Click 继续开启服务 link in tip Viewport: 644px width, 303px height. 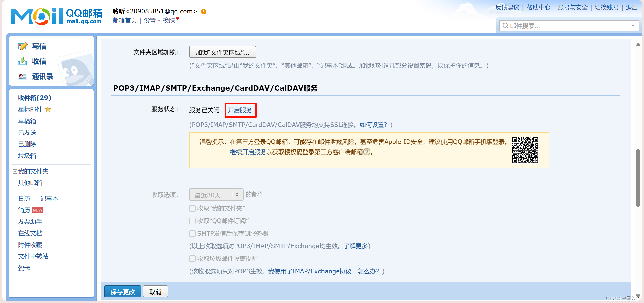coord(248,152)
